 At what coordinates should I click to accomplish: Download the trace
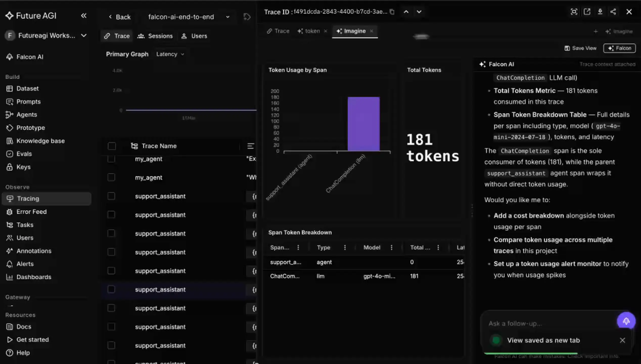click(x=600, y=12)
